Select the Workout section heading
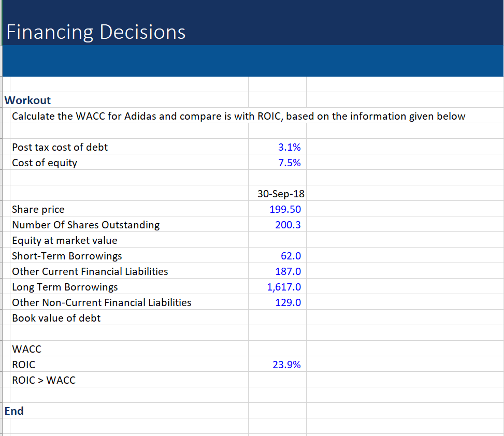This screenshot has width=504, height=436. coord(27,100)
